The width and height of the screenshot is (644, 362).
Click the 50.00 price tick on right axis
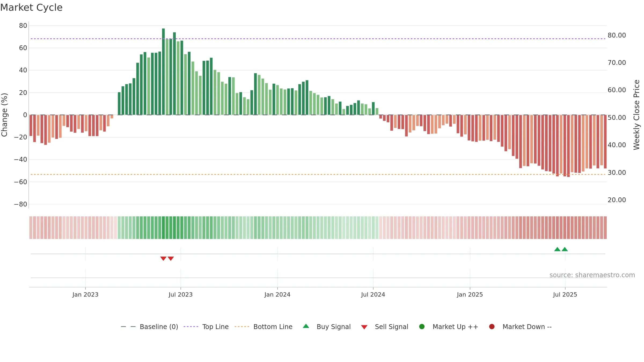click(x=617, y=117)
